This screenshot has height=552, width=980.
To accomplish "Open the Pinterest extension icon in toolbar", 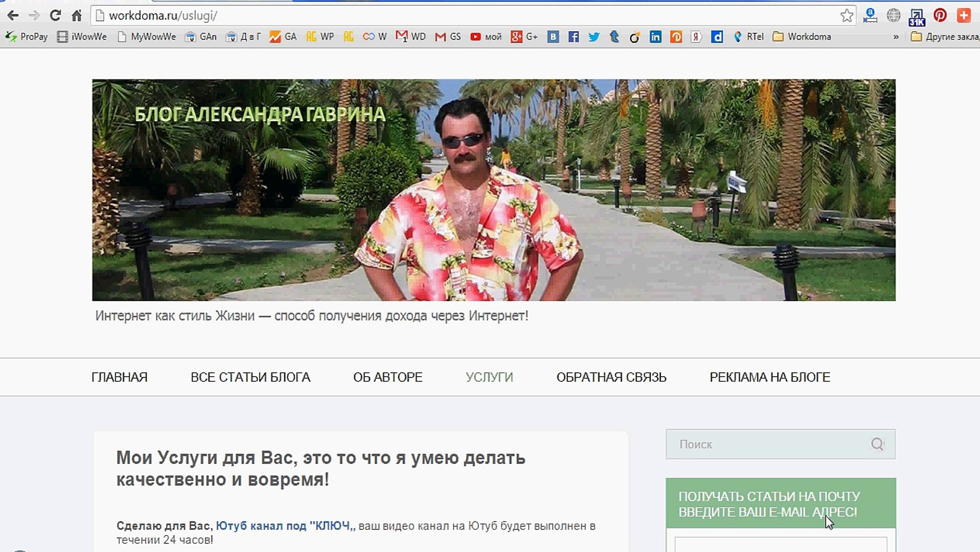I will pyautogui.click(x=940, y=15).
